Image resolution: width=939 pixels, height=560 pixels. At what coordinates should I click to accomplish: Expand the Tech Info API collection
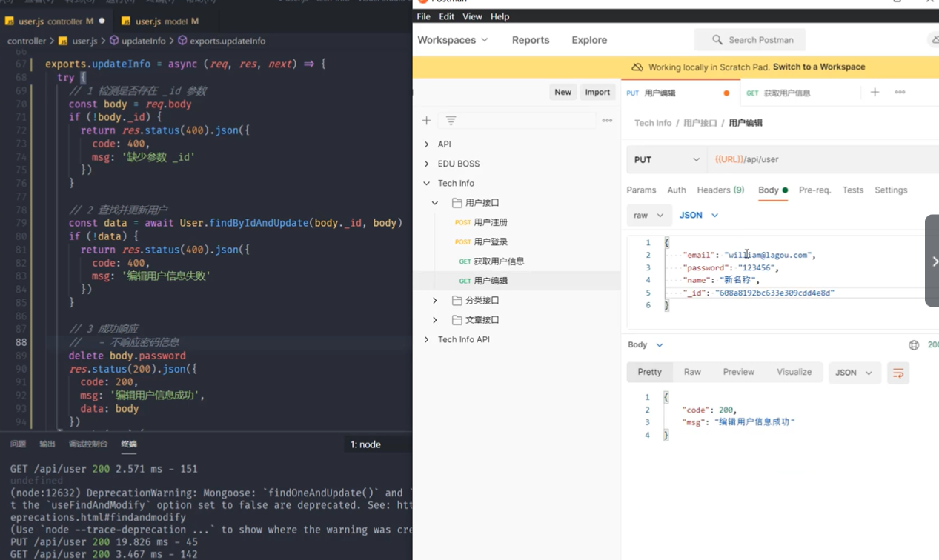pos(426,339)
